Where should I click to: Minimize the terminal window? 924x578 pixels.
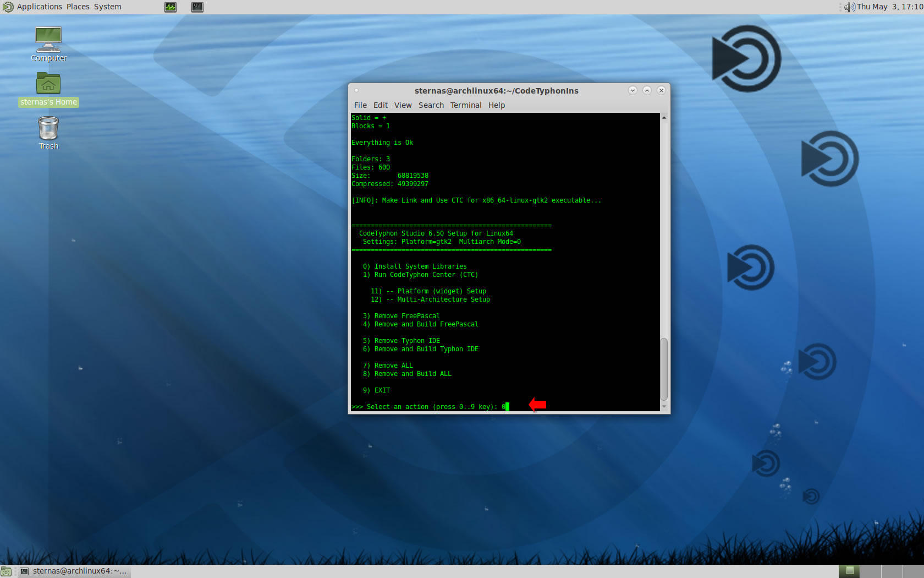[x=632, y=90]
